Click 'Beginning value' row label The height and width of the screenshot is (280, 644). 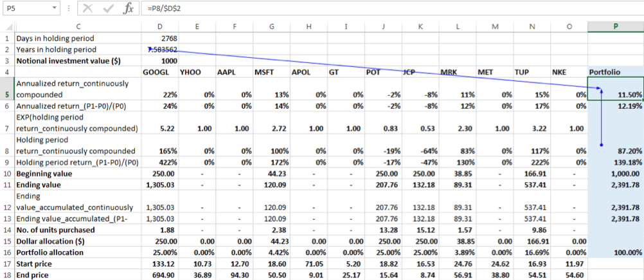click(x=78, y=174)
